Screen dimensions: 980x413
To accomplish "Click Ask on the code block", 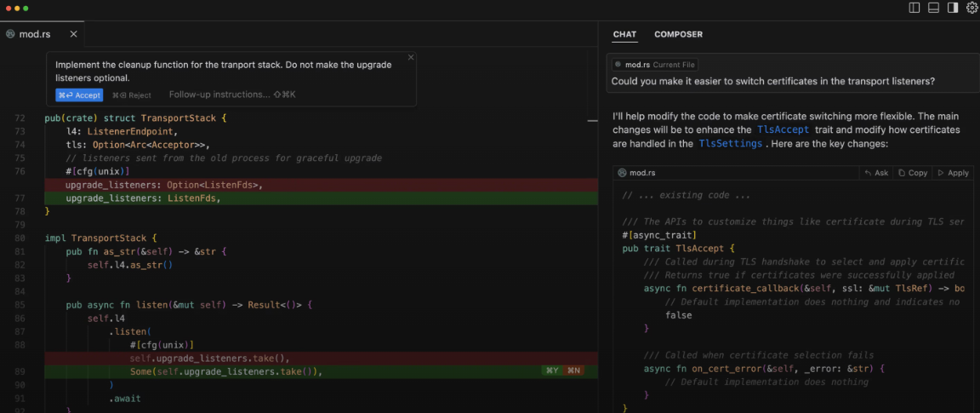I will click(x=876, y=173).
